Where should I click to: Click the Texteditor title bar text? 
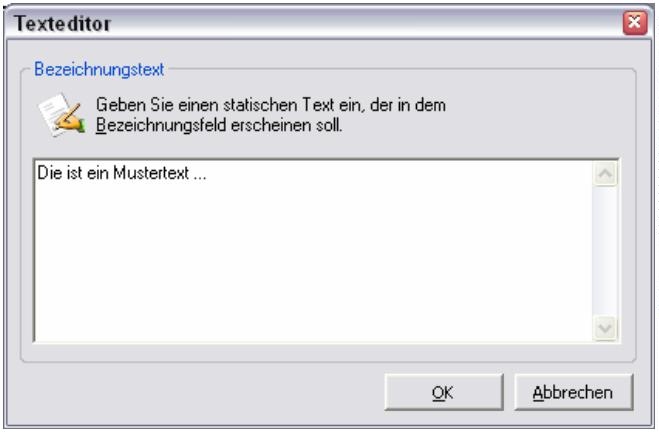tap(60, 21)
